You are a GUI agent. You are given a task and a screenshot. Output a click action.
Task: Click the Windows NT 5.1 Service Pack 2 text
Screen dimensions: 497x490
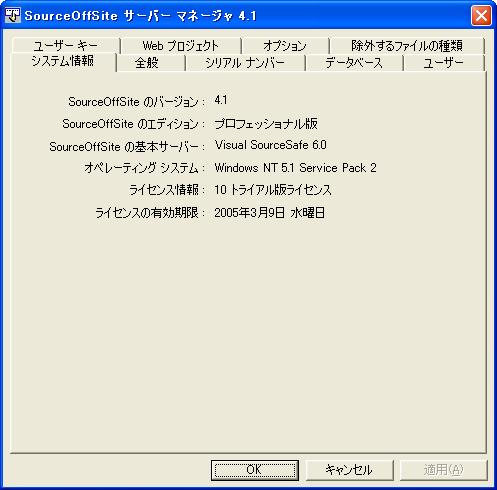pos(295,168)
